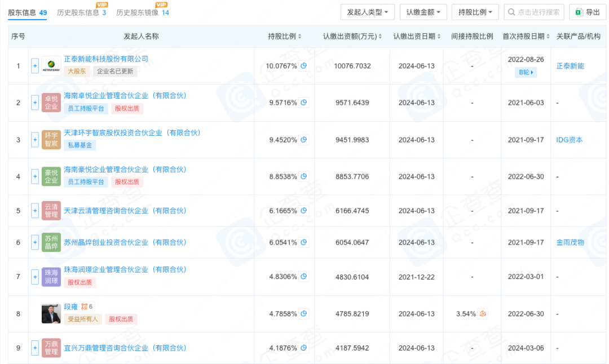Open the 持股比例 filter dropdown
The width and height of the screenshot is (609, 364).
point(475,12)
